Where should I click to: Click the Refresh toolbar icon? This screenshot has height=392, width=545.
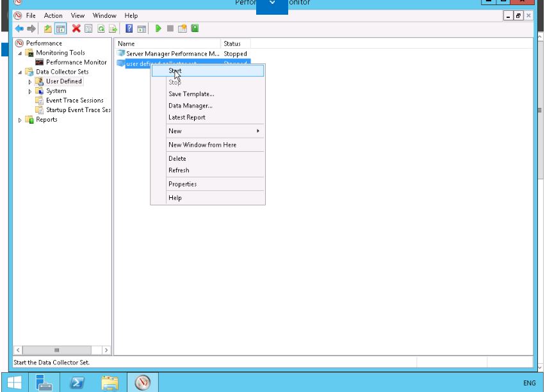coord(101,28)
